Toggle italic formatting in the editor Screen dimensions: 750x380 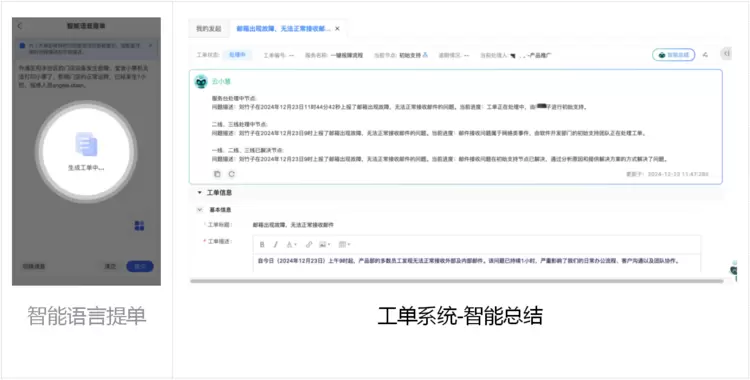(276, 245)
